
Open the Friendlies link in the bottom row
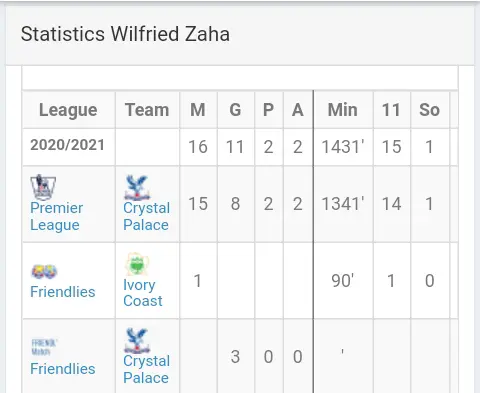pyautogui.click(x=63, y=369)
